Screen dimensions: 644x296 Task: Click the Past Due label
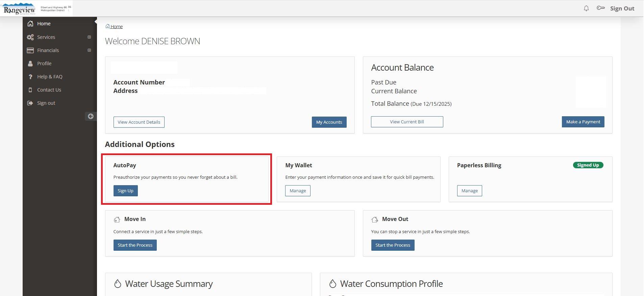pyautogui.click(x=383, y=82)
